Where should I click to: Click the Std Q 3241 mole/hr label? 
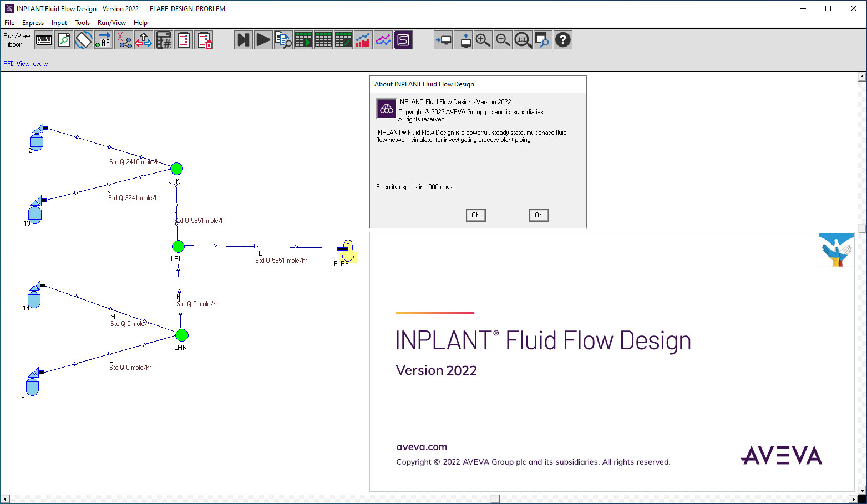point(134,198)
